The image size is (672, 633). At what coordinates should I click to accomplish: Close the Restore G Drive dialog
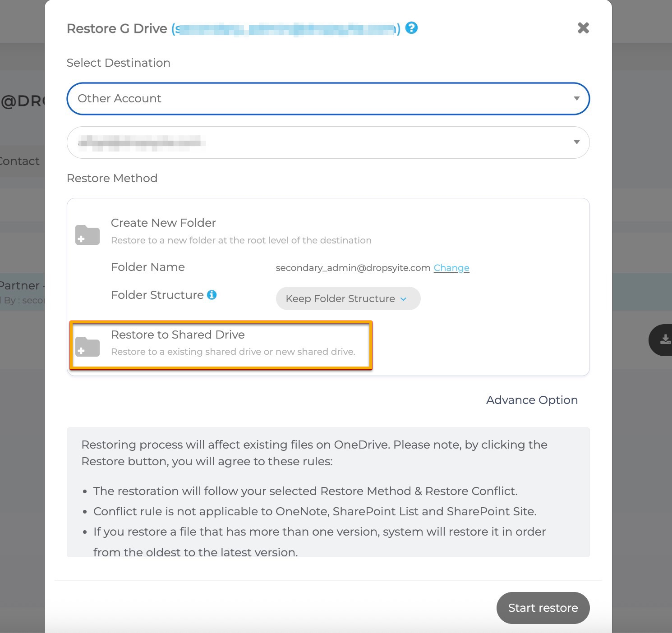[583, 28]
